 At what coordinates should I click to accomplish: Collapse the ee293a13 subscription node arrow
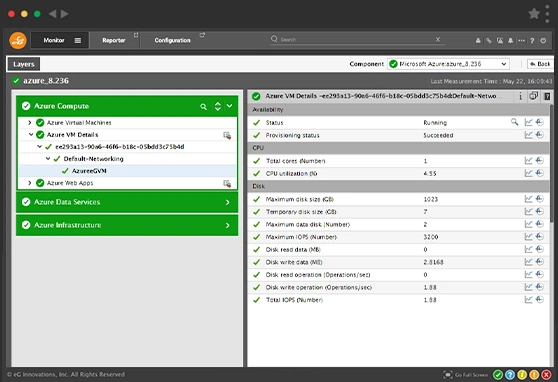coord(40,147)
